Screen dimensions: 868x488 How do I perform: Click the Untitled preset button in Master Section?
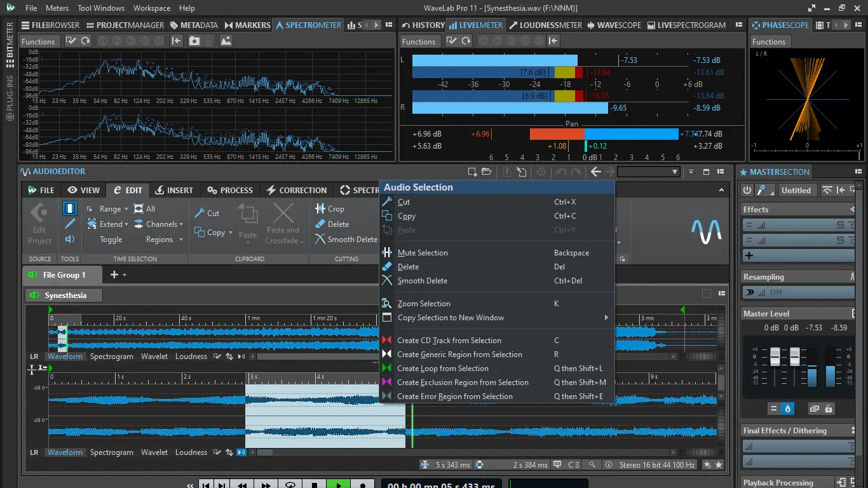pyautogui.click(x=796, y=190)
